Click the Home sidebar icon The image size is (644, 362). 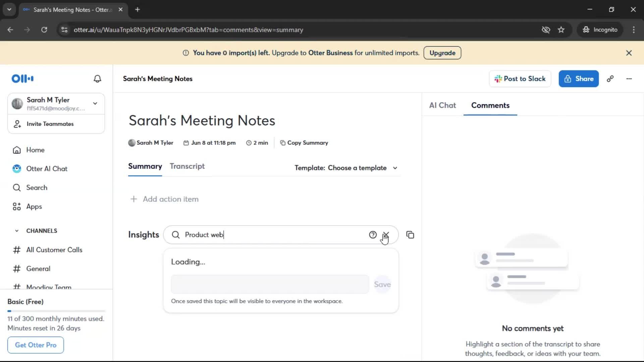[x=17, y=150]
